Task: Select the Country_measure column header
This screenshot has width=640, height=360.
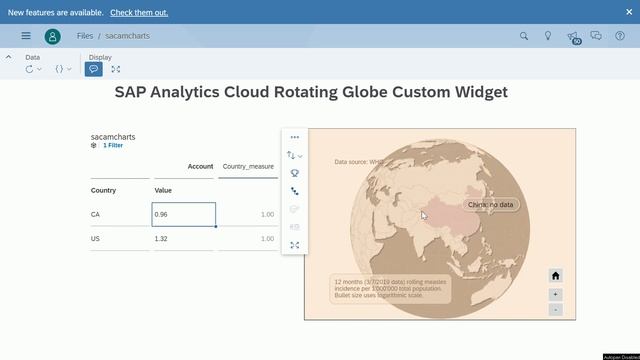Action: click(248, 167)
